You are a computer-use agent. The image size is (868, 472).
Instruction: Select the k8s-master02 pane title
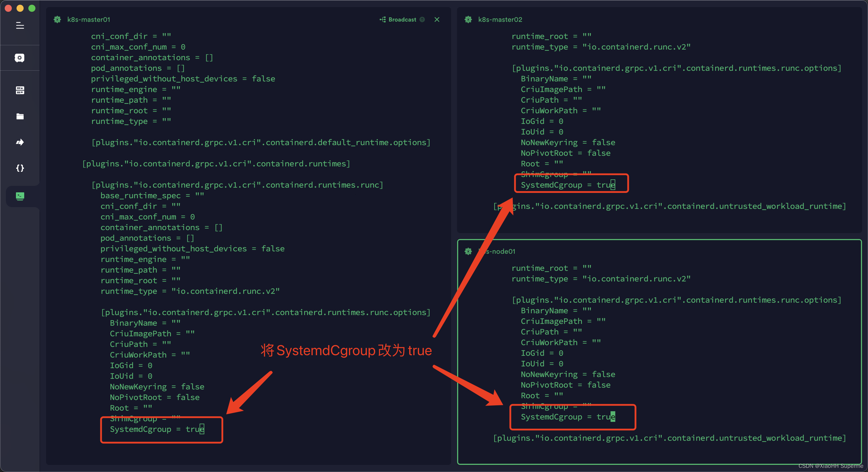click(x=500, y=19)
